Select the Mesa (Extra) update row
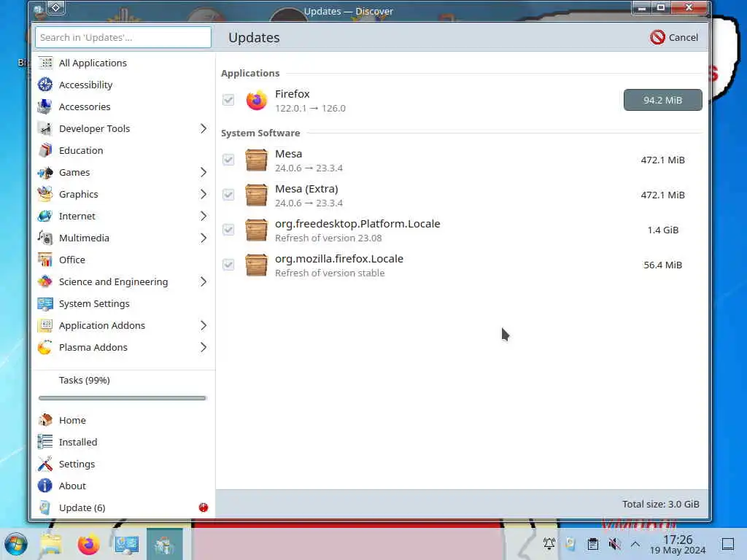 462,195
